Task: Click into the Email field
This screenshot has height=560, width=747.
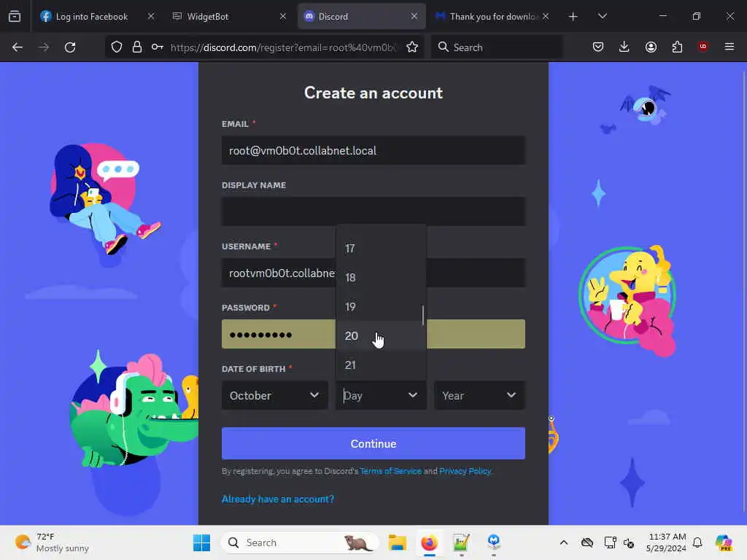Action: coord(373,150)
